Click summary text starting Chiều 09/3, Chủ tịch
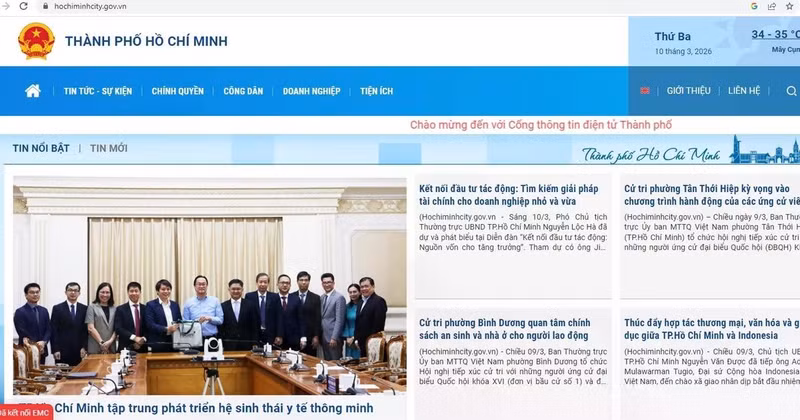Screen dimensions: 800x420 712,366
